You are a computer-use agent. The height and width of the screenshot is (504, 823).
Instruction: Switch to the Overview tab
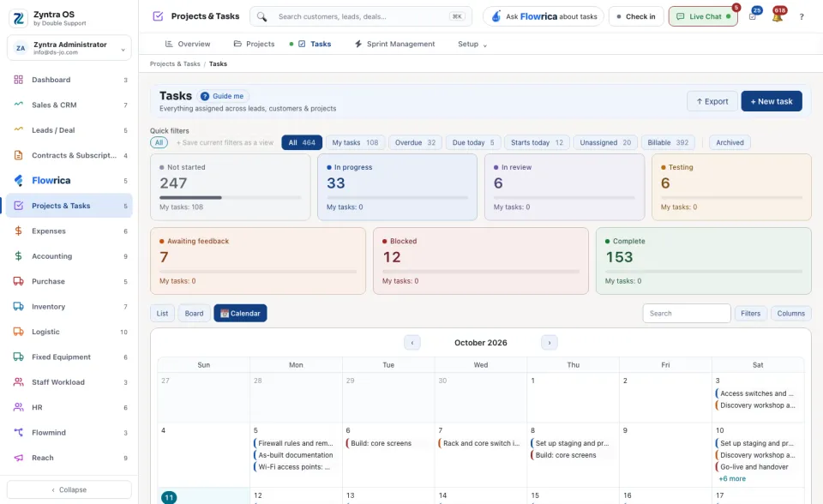[188, 44]
